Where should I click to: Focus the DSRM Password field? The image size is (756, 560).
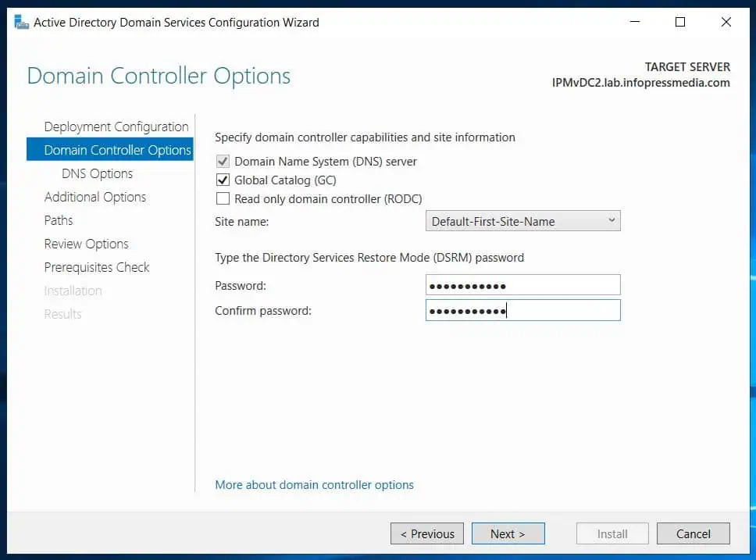[x=522, y=285]
